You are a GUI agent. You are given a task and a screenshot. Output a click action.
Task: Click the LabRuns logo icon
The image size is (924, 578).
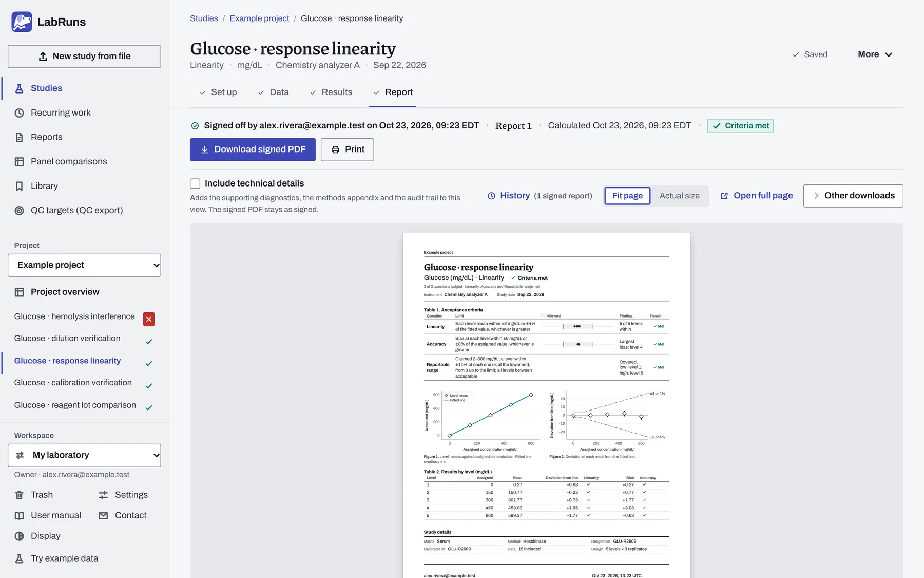[x=22, y=22]
